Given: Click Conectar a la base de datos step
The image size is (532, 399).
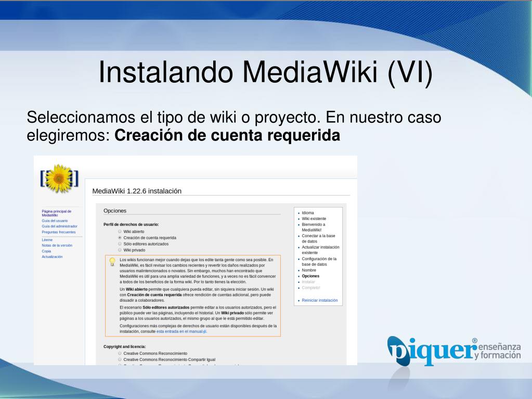Looking at the screenshot, I should point(318,239).
